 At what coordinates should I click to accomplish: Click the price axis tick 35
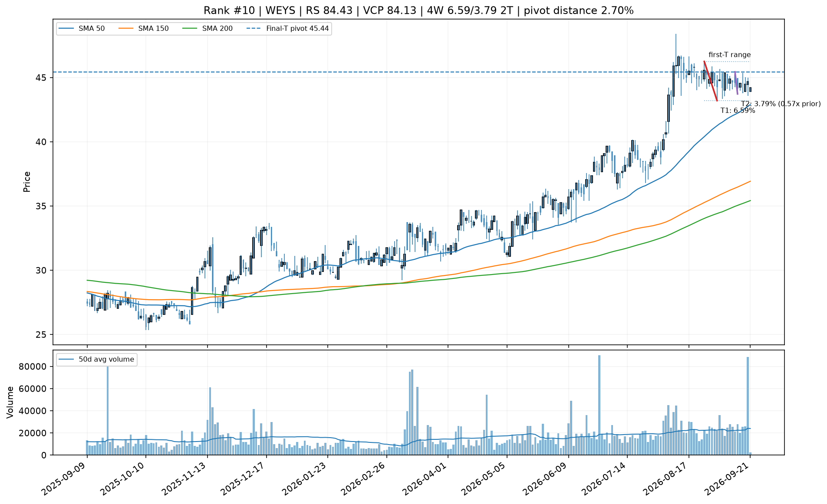[x=42, y=206]
